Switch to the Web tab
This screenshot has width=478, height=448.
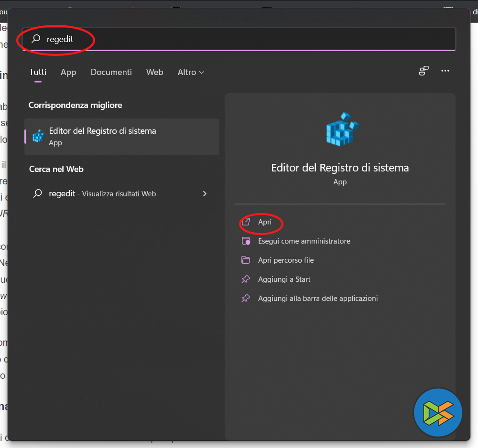coord(154,72)
